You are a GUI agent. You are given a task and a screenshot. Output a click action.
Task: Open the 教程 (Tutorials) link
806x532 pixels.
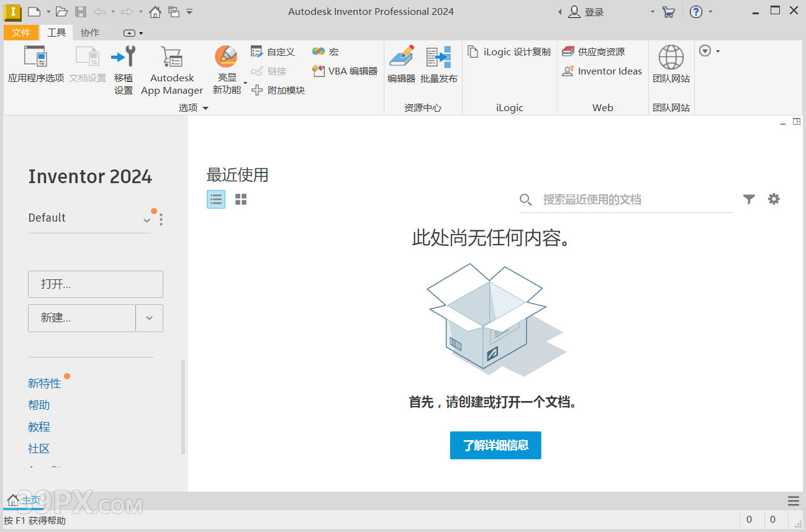click(39, 427)
